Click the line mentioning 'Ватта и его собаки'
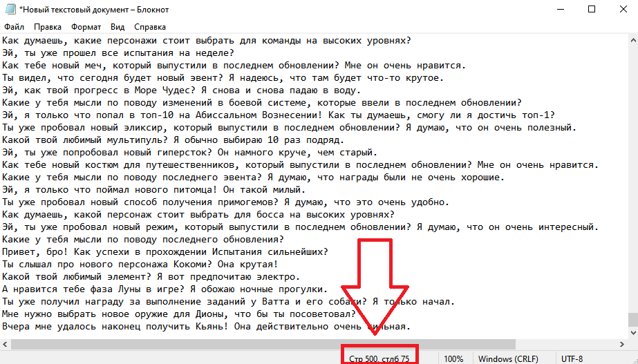Screen dimensions: 638x364 (228, 301)
